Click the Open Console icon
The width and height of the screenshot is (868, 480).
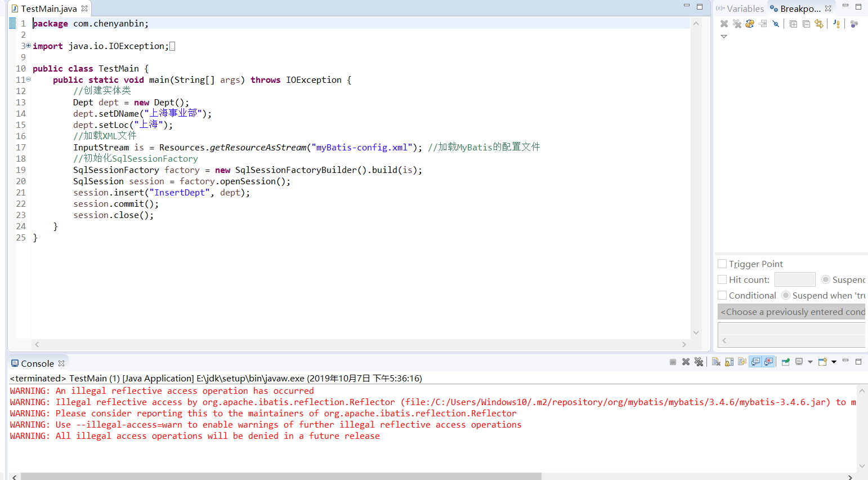[x=822, y=362]
